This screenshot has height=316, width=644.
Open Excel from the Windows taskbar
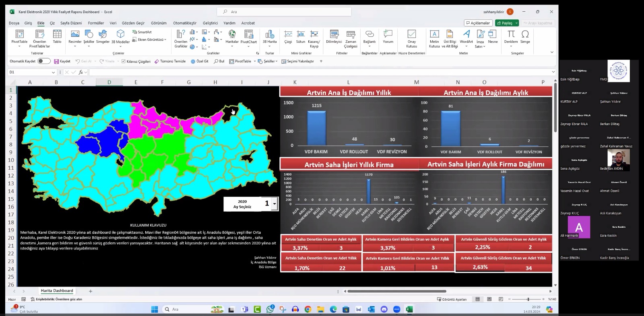[x=409, y=309]
